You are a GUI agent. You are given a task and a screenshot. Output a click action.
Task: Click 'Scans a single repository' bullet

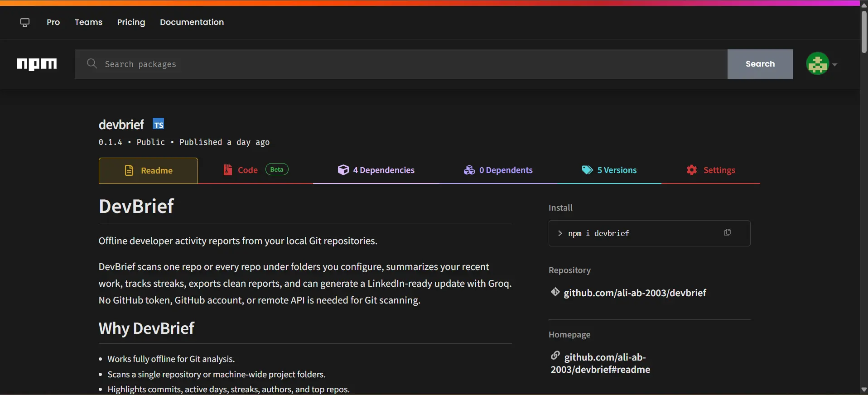[217, 375]
